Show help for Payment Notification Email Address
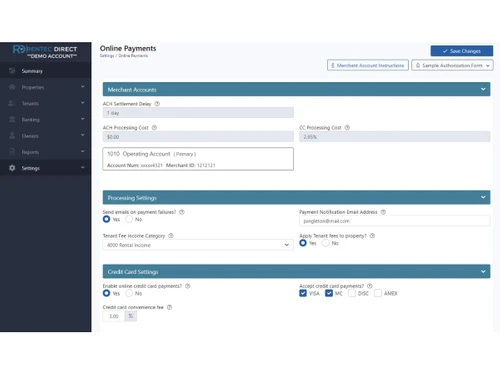Screen dimensions: 500x375 pos(383,212)
